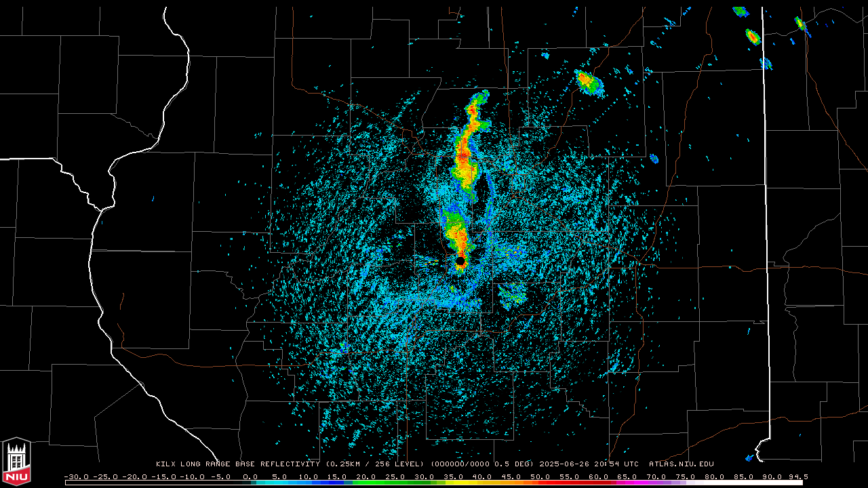Click the 0.5 DEG elevation text
This screenshot has height=488, width=868.
click(515, 464)
